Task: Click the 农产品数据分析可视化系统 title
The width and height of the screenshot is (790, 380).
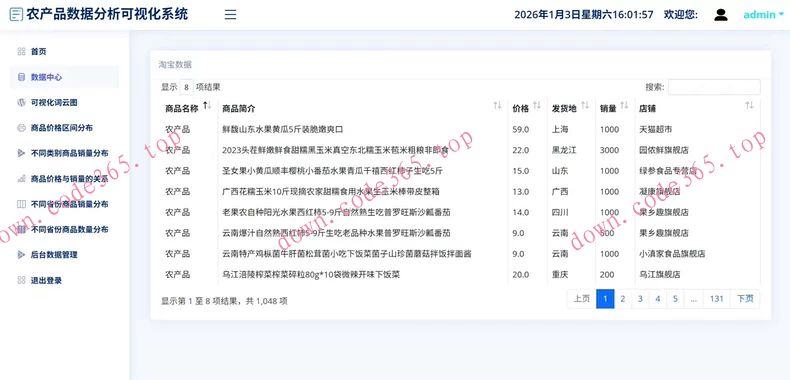Action: tap(107, 14)
